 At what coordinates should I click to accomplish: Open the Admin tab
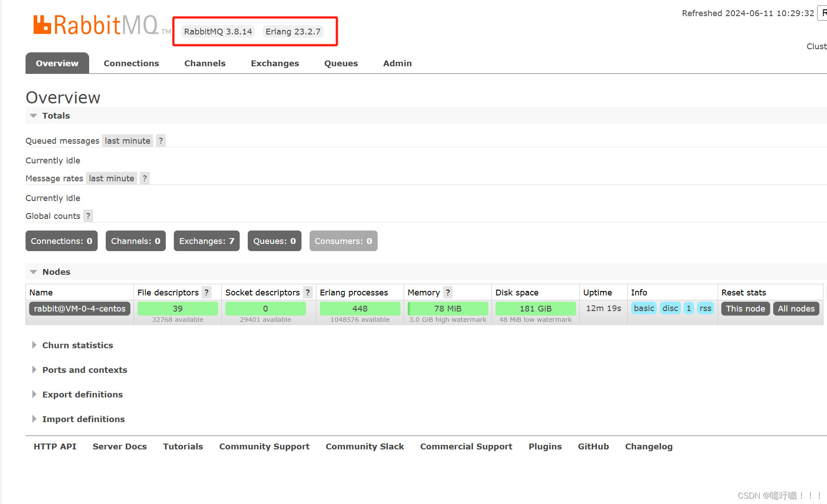point(397,63)
